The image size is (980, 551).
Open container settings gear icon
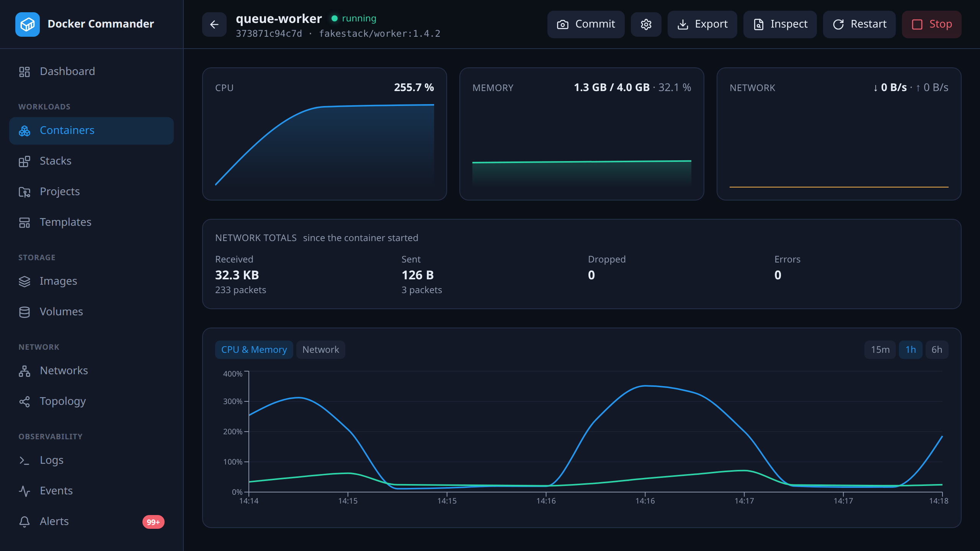(x=646, y=24)
